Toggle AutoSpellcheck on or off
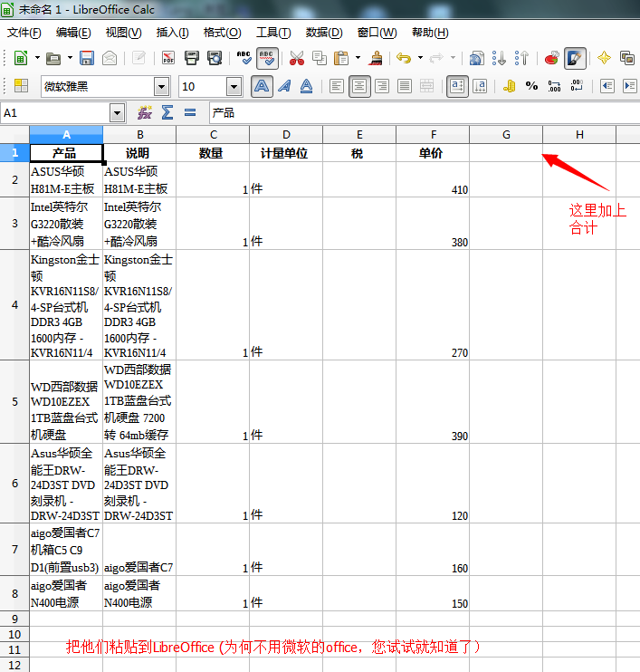 coord(267,58)
